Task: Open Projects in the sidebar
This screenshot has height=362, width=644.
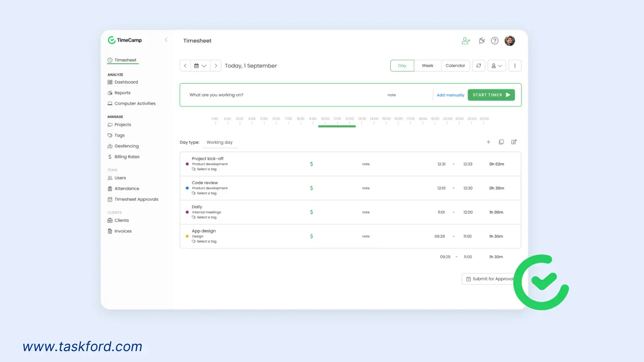Action: coord(119,125)
